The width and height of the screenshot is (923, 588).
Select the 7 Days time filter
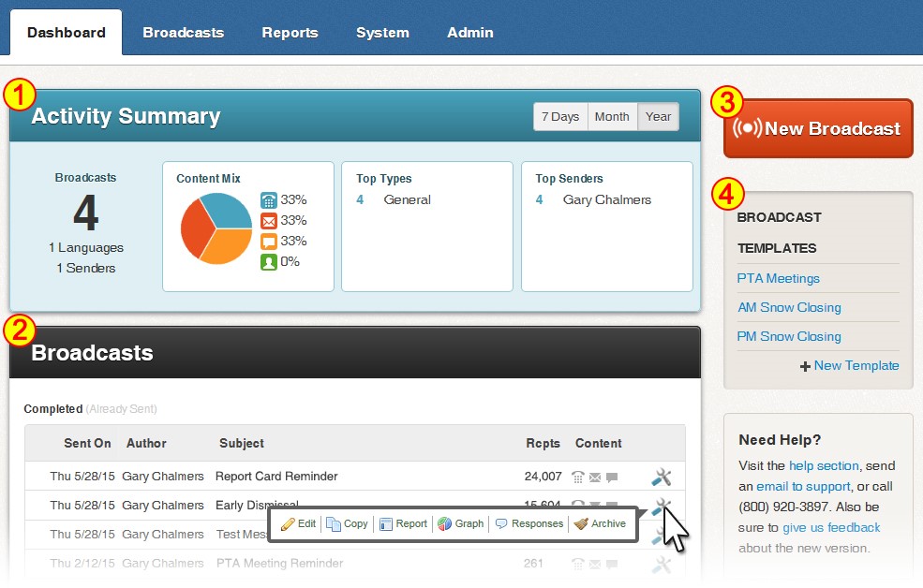(x=560, y=116)
